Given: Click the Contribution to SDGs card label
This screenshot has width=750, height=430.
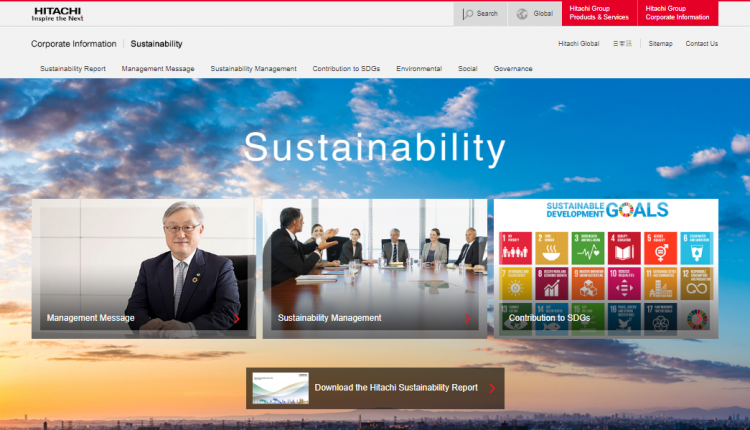Looking at the screenshot, I should pos(549,318).
